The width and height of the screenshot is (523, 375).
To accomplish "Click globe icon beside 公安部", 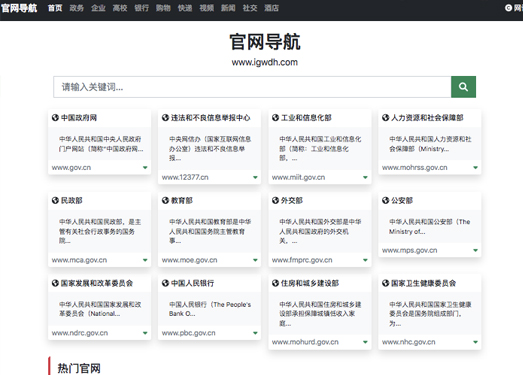I will coord(385,200).
